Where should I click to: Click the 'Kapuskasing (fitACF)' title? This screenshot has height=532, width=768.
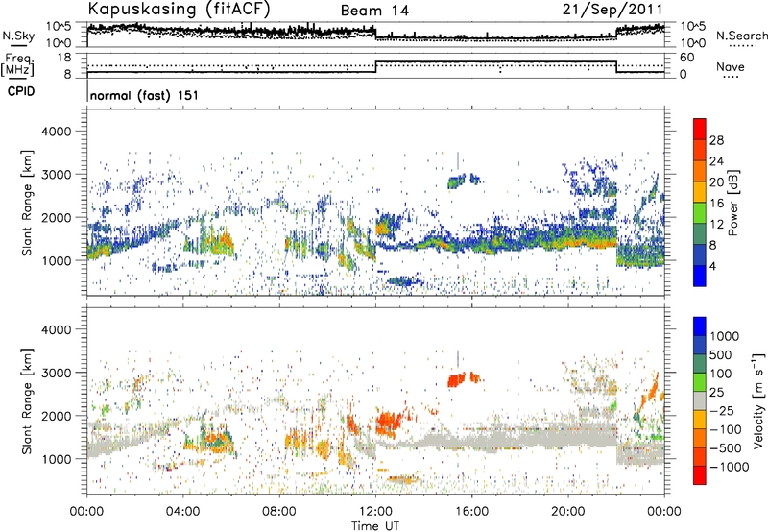pos(179,9)
